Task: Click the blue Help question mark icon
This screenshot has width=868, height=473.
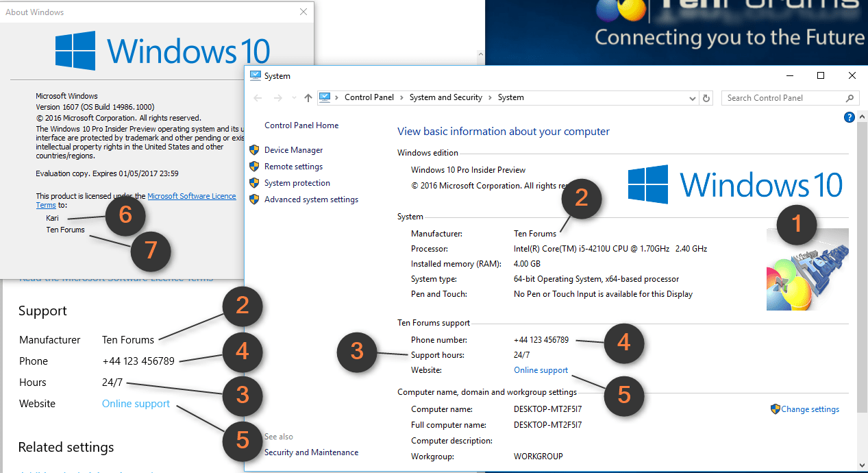Action: pyautogui.click(x=849, y=117)
